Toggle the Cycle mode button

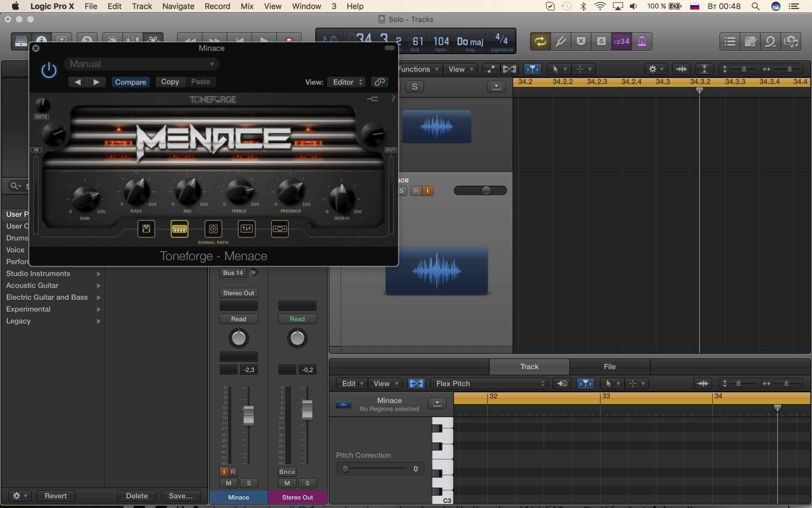tap(540, 41)
